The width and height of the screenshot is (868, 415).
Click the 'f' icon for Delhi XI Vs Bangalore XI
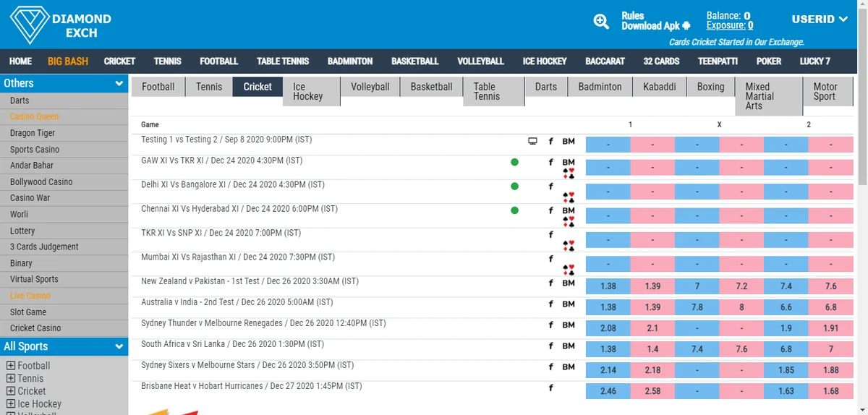point(550,186)
